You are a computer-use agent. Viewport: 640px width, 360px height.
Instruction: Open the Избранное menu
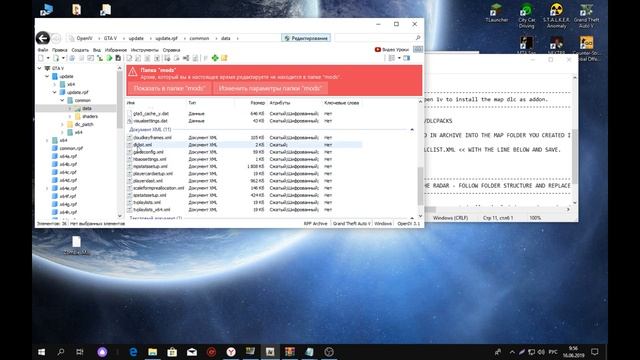tap(116, 50)
